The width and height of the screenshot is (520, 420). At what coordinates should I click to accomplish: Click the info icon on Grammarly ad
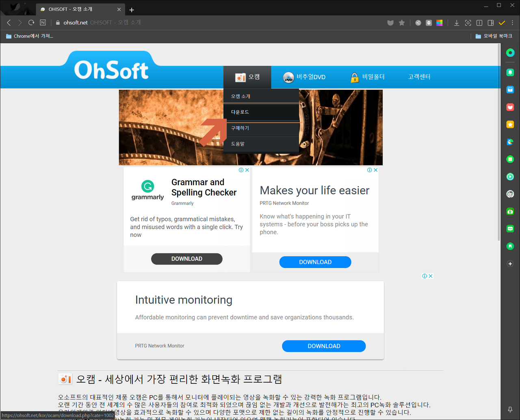pos(241,170)
